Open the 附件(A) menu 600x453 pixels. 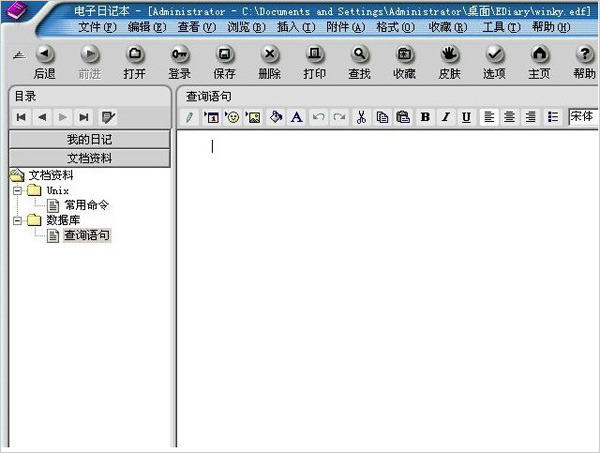pos(346,27)
